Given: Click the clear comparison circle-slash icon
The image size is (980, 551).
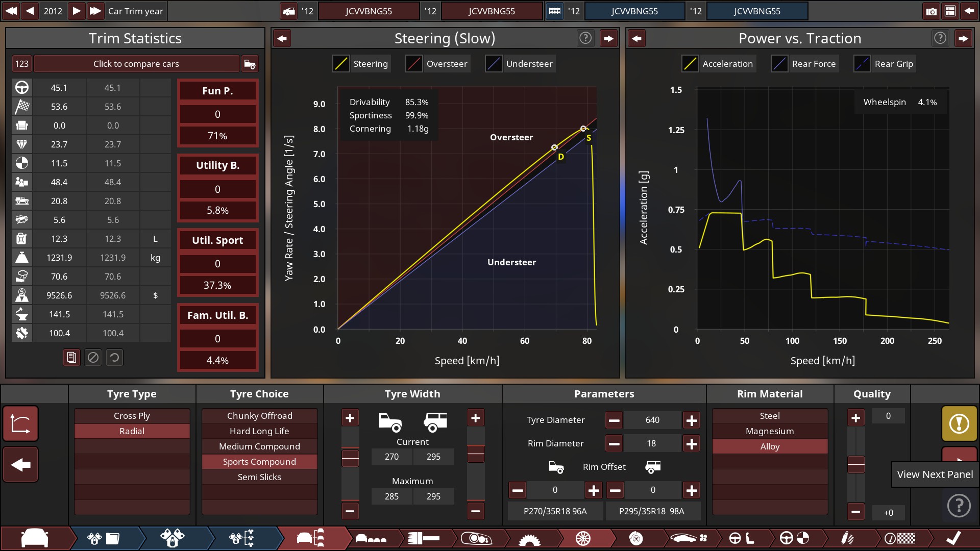Looking at the screenshot, I should 93,358.
